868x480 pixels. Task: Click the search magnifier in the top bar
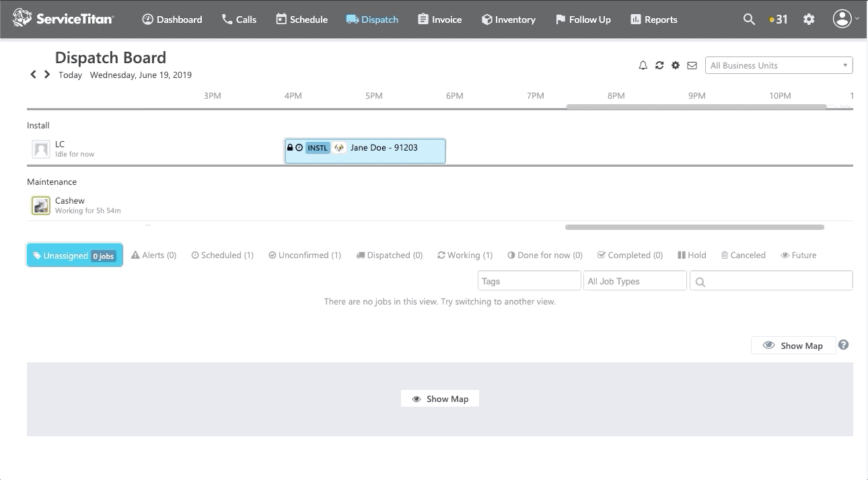pyautogui.click(x=748, y=19)
